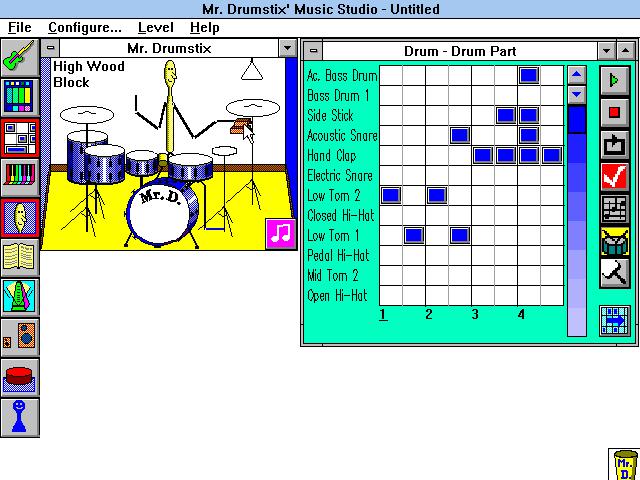
Task: Stop playback with the red square button
Action: pyautogui.click(x=614, y=113)
